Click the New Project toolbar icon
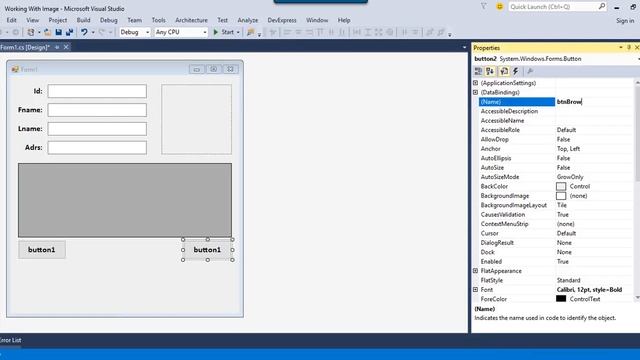640x360 pixels. click(x=31, y=32)
